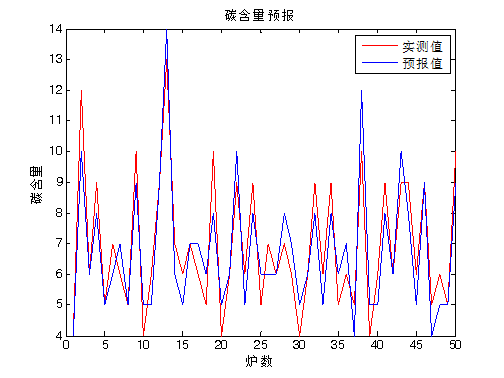Click the y-axis label 碳含量
504x378 pixels.
(x=37, y=184)
